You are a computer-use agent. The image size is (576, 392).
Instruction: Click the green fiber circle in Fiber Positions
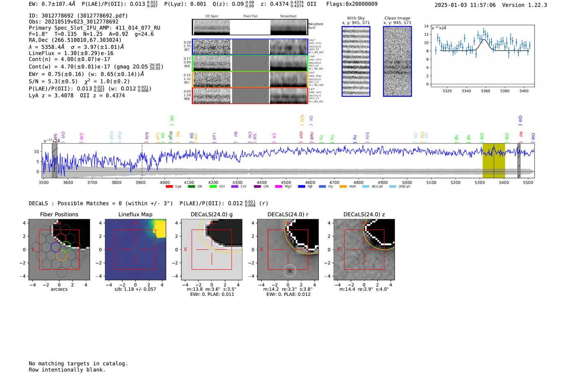pos(66,247)
